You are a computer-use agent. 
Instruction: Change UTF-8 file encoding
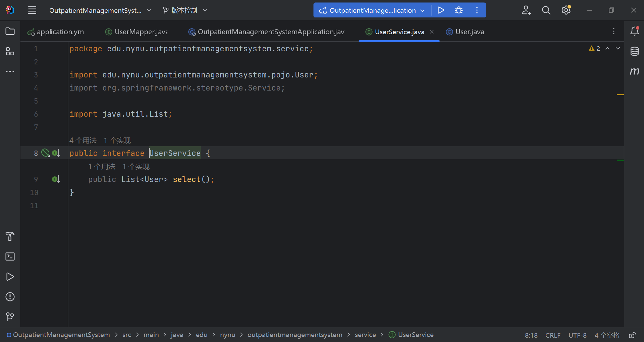(x=578, y=335)
